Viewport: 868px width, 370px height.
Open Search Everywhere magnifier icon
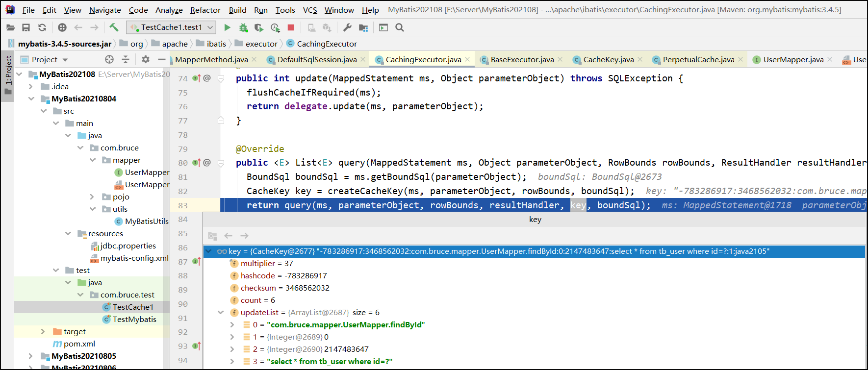coord(400,28)
